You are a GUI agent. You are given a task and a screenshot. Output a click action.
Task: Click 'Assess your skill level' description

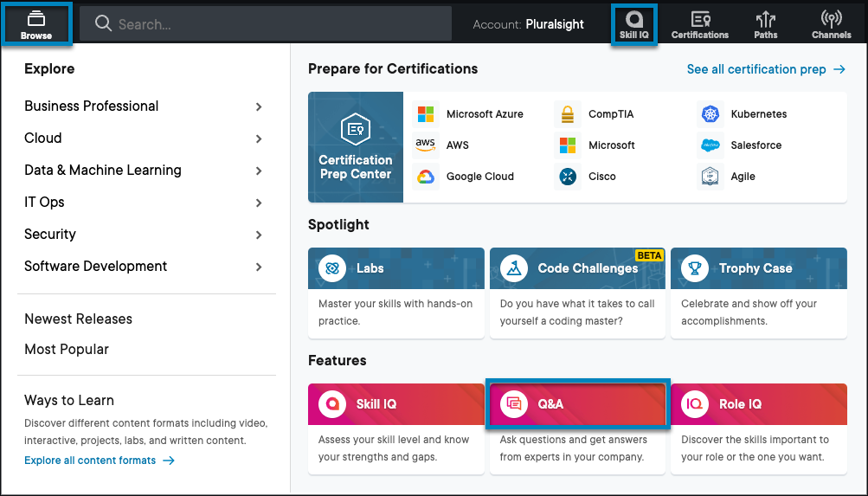point(394,448)
